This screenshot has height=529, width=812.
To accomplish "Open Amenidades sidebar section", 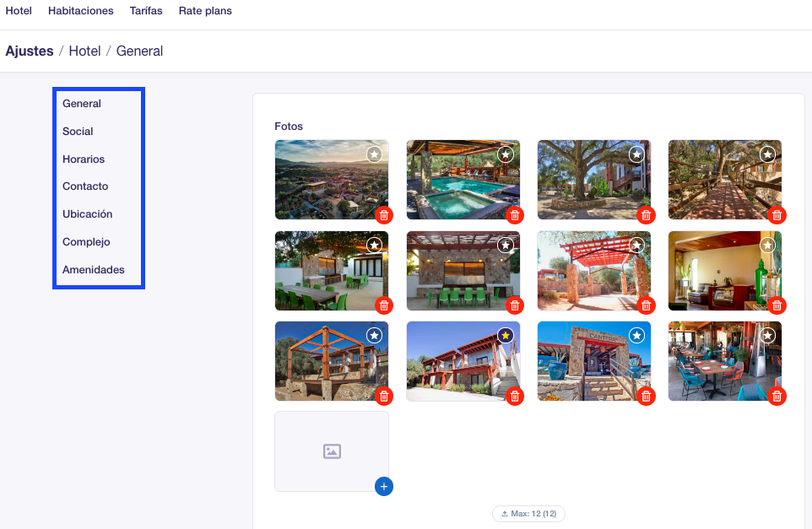I will tap(93, 270).
